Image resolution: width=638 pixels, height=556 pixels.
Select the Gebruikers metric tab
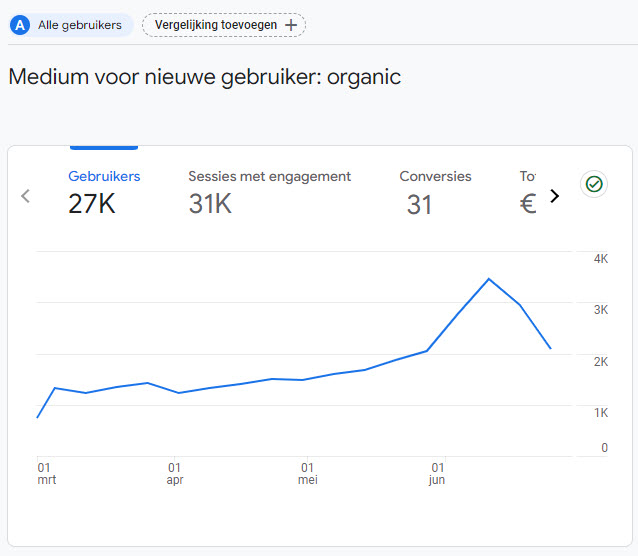(104, 191)
